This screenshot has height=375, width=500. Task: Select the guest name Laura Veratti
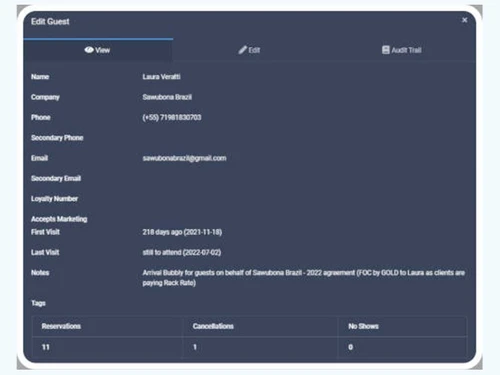click(x=161, y=77)
